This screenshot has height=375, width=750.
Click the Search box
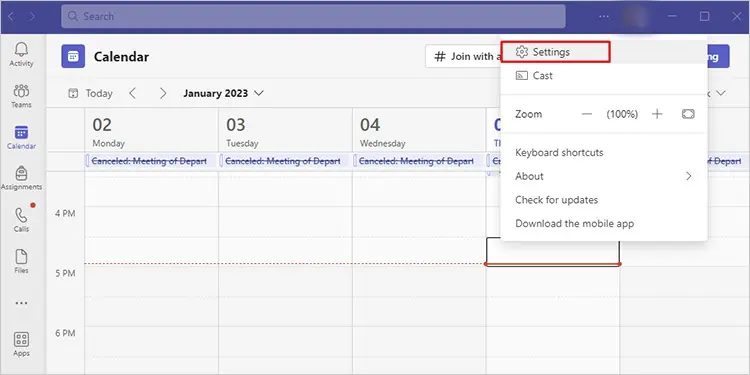pyautogui.click(x=313, y=16)
